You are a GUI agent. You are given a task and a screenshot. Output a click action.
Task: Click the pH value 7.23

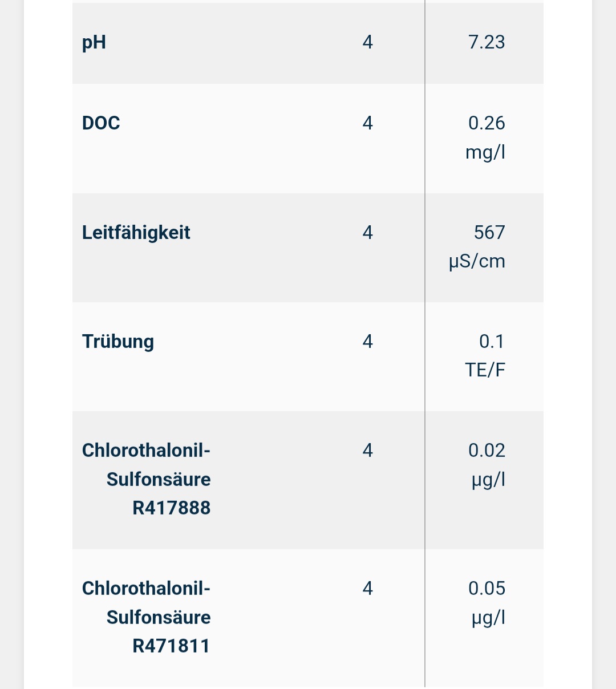[487, 43]
